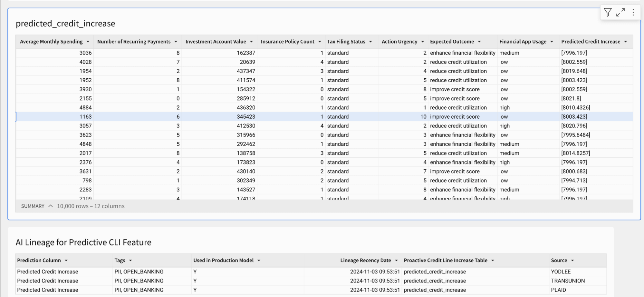Click Tax Filing Status column arrow
Image resolution: width=644 pixels, height=297 pixels.
(x=370, y=42)
